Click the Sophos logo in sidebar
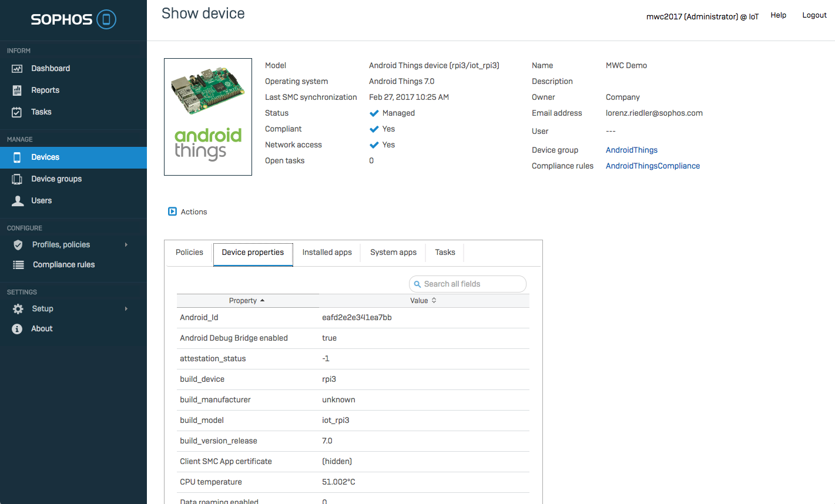The width and height of the screenshot is (835, 504). [x=73, y=19]
